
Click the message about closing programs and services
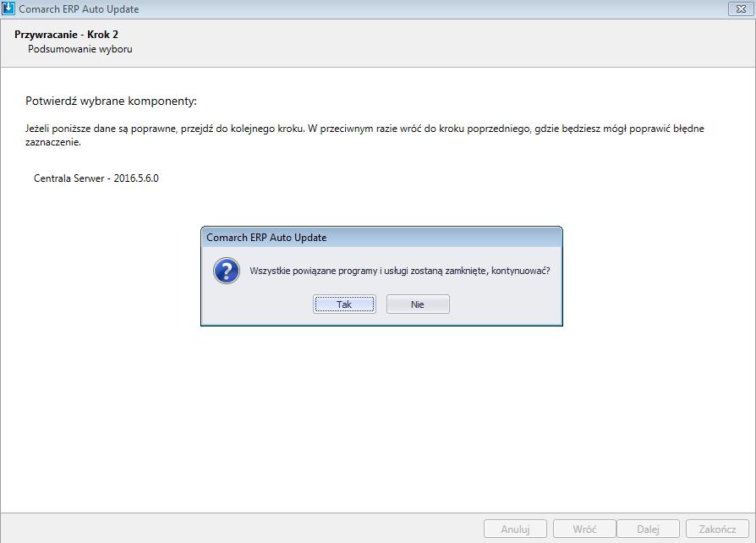click(400, 271)
